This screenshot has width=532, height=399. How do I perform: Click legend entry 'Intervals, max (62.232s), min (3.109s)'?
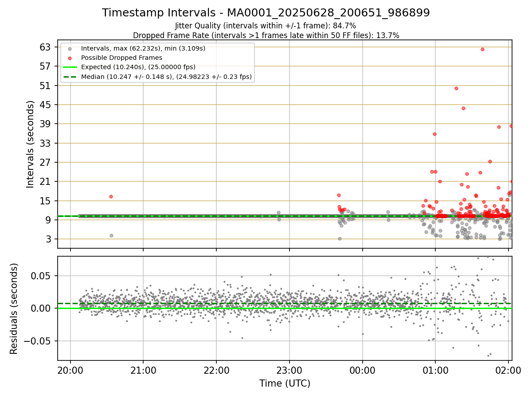pyautogui.click(x=143, y=48)
